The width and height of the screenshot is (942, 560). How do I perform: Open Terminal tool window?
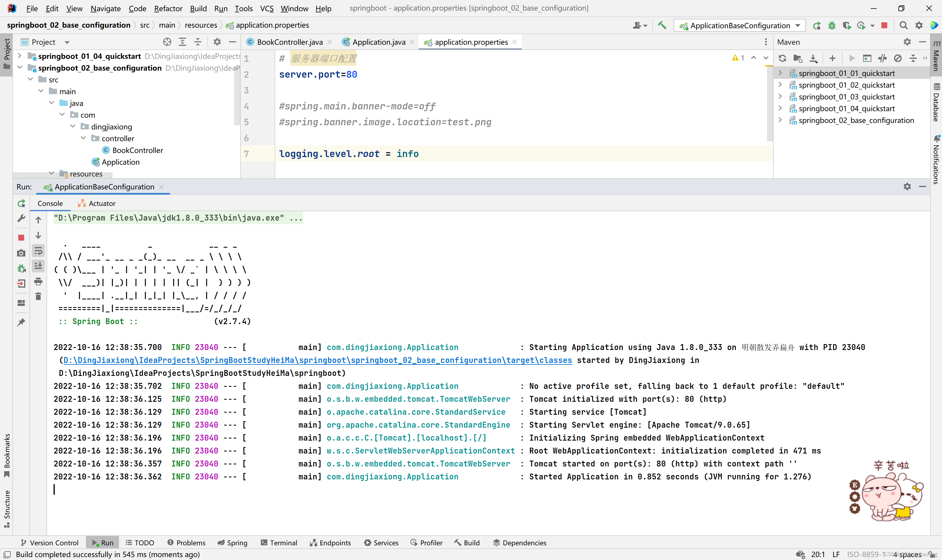[x=279, y=543]
